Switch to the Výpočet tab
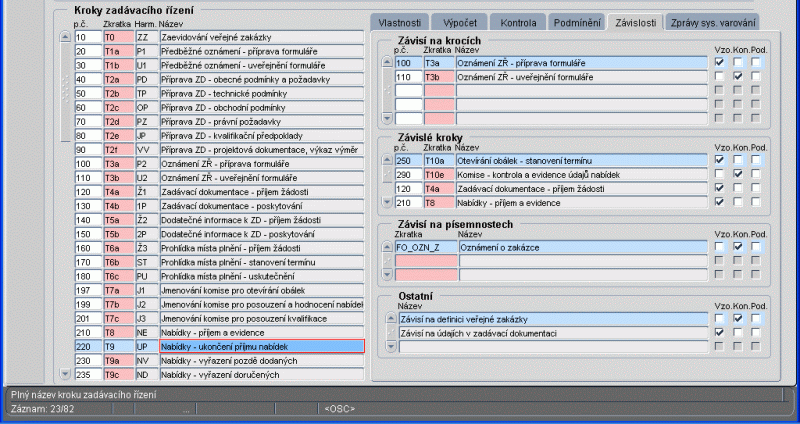800x424 pixels. [x=460, y=23]
